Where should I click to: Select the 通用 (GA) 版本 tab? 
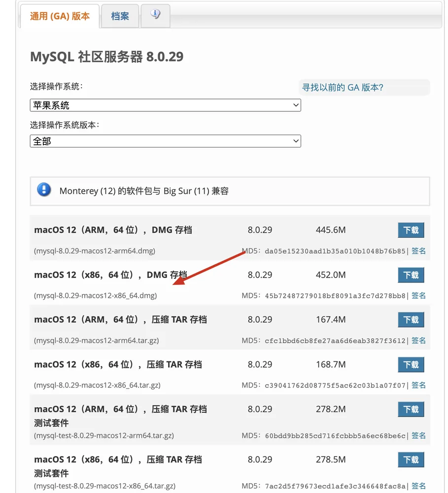pos(60,16)
